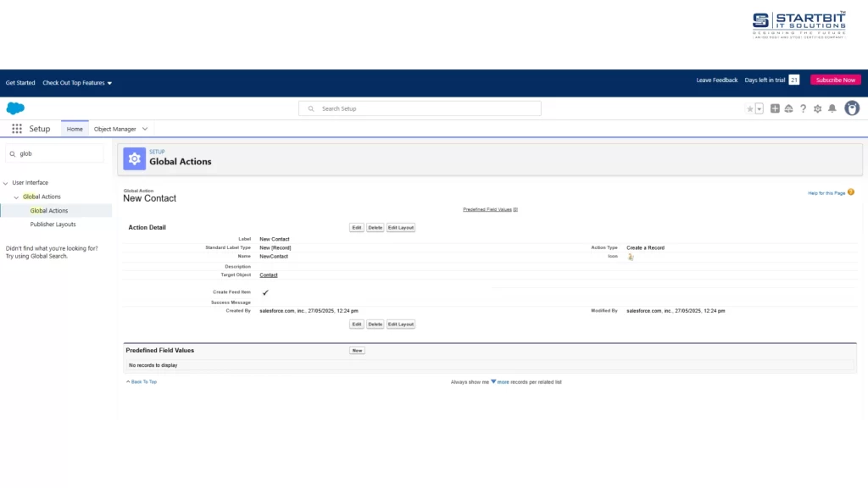The width and height of the screenshot is (868, 488).
Task: Click the more records per list link
Action: (x=503, y=382)
